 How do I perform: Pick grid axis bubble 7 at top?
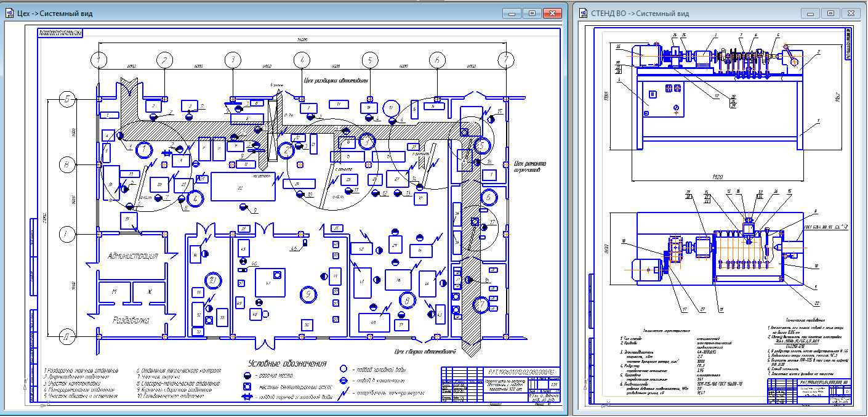505,60
